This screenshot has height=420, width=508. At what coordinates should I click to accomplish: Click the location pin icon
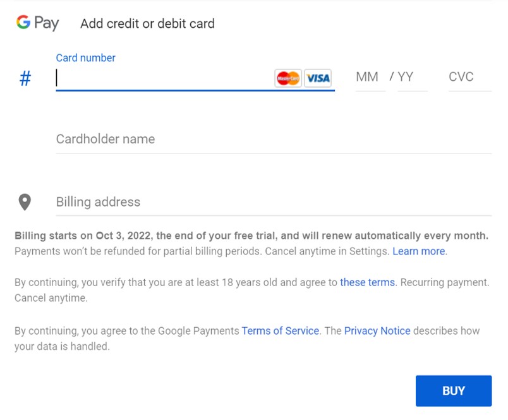click(25, 202)
